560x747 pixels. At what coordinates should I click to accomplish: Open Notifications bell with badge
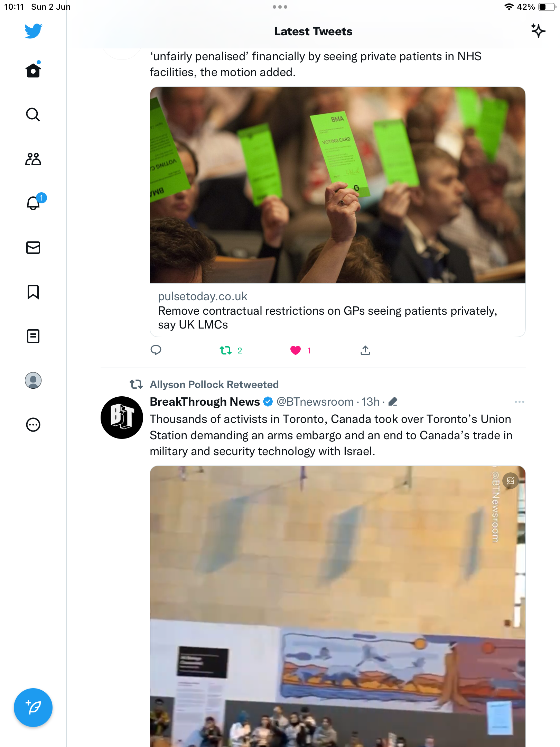click(x=35, y=202)
